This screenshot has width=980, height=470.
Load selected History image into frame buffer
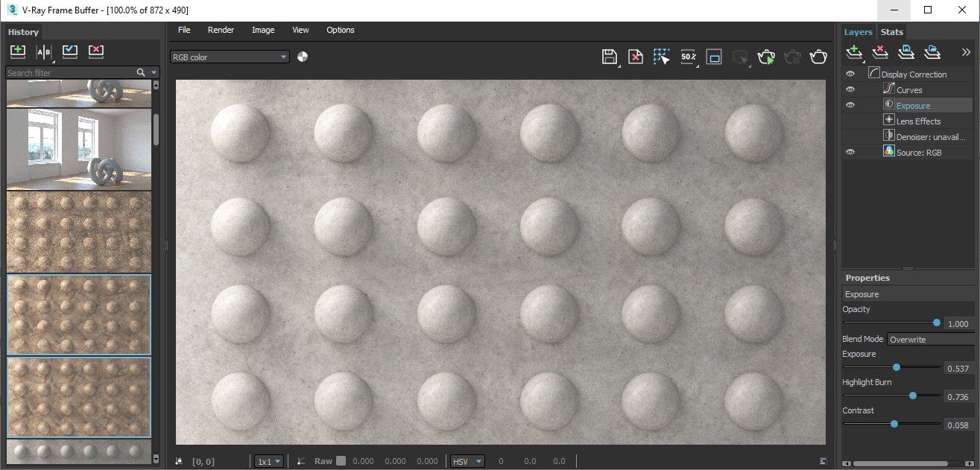[70, 51]
